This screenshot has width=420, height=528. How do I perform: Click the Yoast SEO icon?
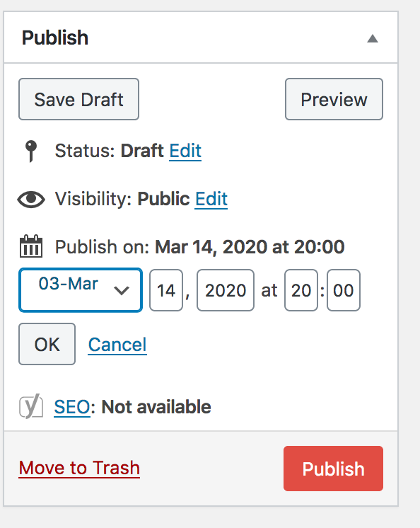click(31, 406)
